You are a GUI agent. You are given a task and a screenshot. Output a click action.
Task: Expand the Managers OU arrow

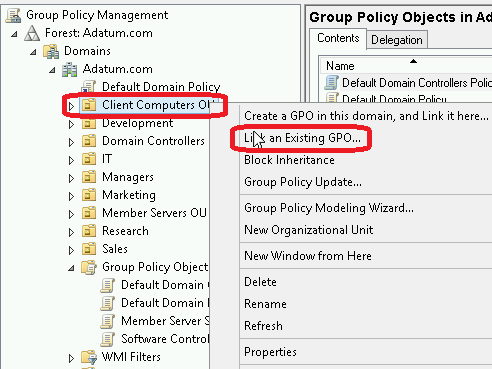[x=71, y=178]
